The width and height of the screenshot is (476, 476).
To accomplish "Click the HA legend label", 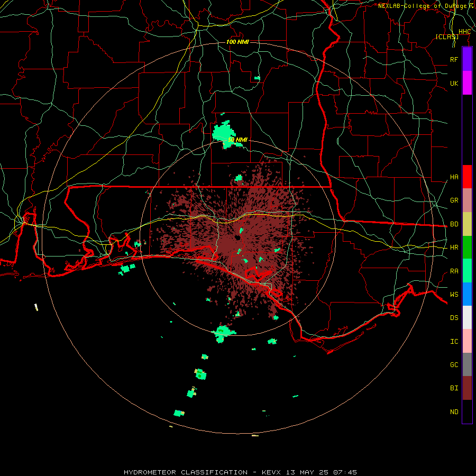I will coord(454,177).
